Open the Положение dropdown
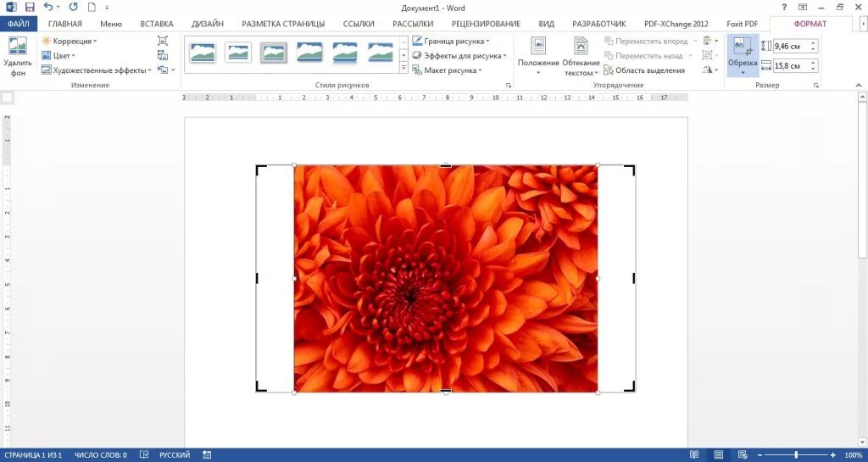 coord(538,57)
